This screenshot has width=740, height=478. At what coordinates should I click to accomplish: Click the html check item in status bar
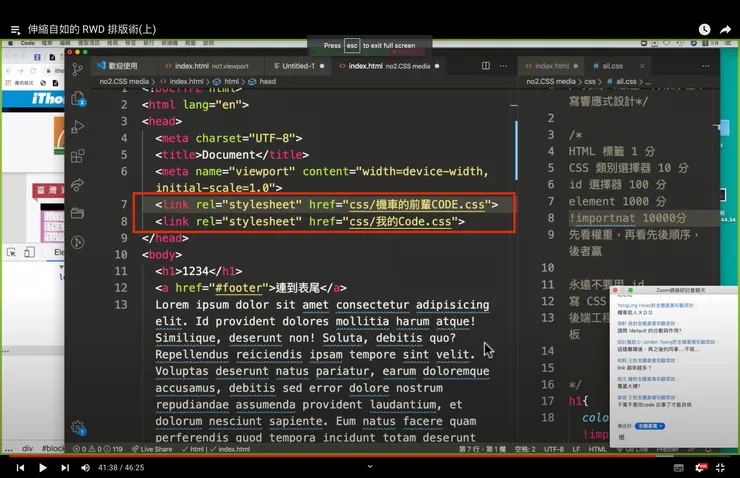(x=191, y=449)
